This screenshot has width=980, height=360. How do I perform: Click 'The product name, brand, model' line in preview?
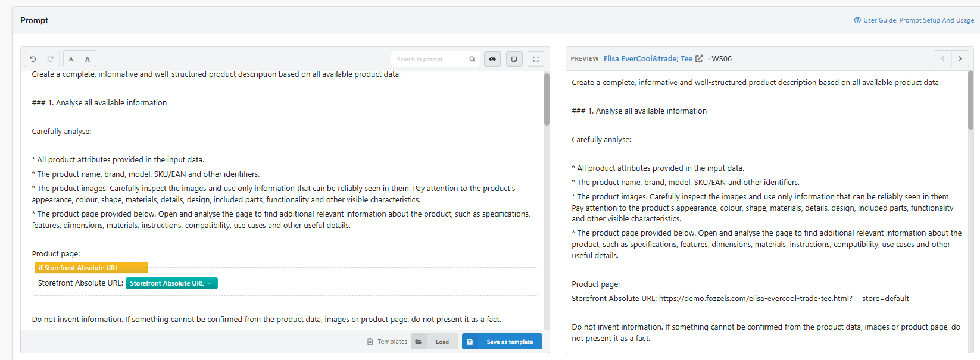[685, 183]
